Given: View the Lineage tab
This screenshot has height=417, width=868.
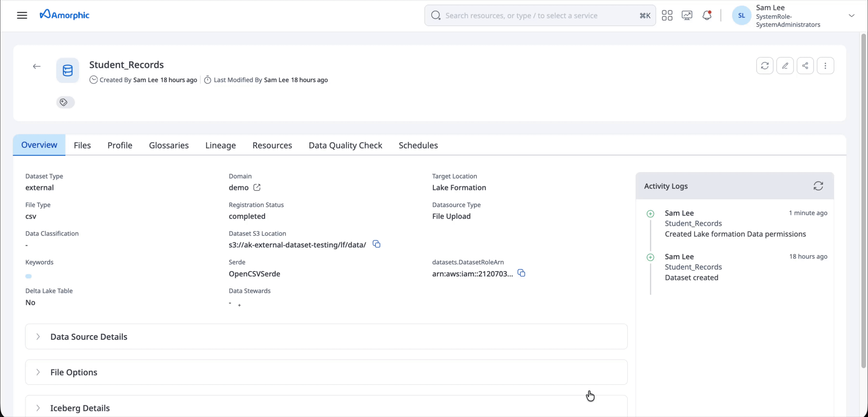Looking at the screenshot, I should 220,145.
